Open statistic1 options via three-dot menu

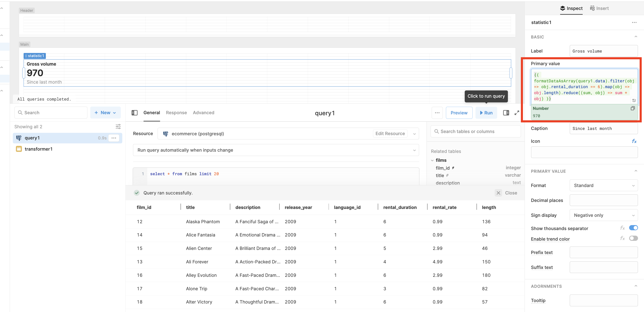click(x=634, y=22)
